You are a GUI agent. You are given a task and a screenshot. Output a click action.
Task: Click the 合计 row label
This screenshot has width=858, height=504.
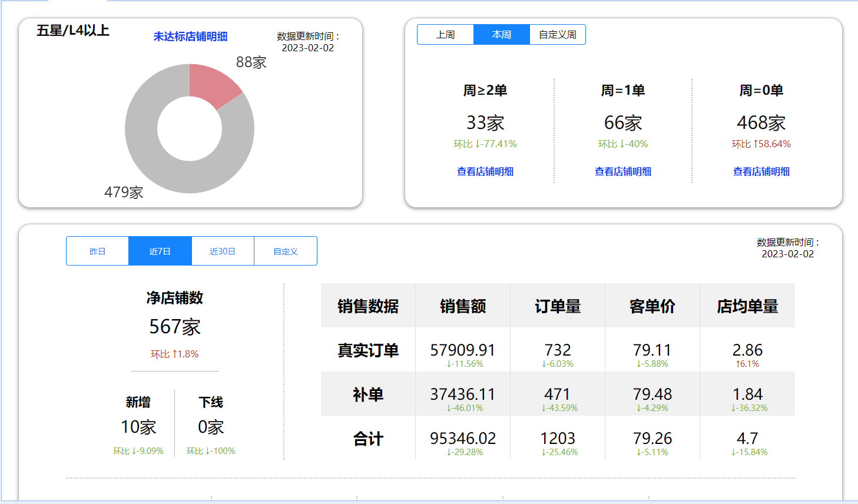pyautogui.click(x=368, y=439)
